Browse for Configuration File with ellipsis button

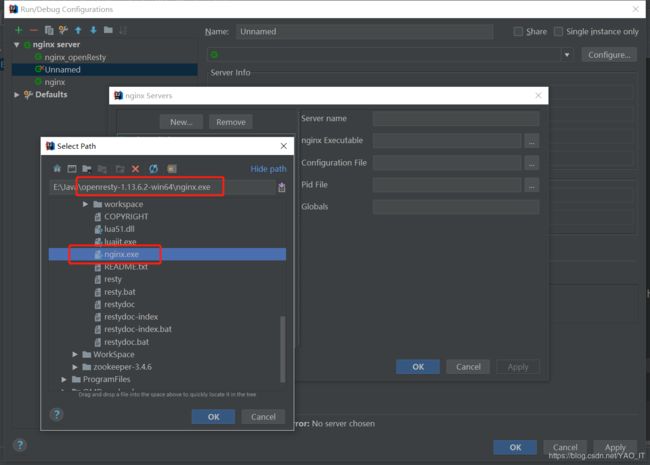click(531, 163)
